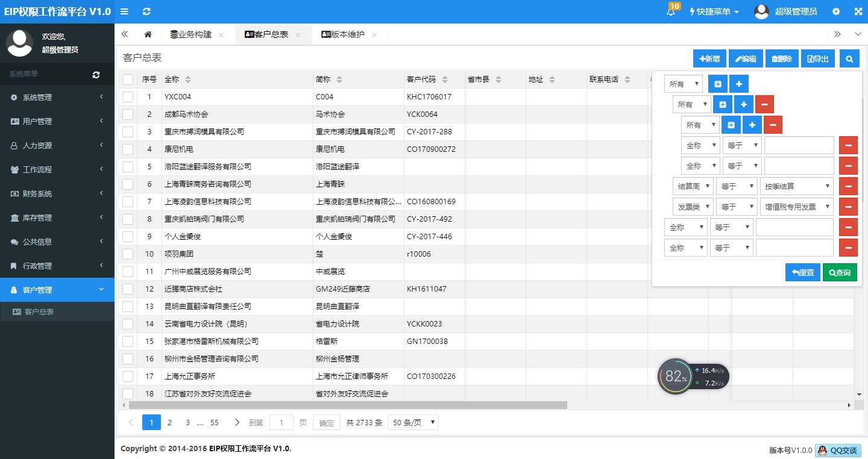This screenshot has width=868, height=459.
Task: Check the select-all checkbox in table header
Action: [x=127, y=79]
